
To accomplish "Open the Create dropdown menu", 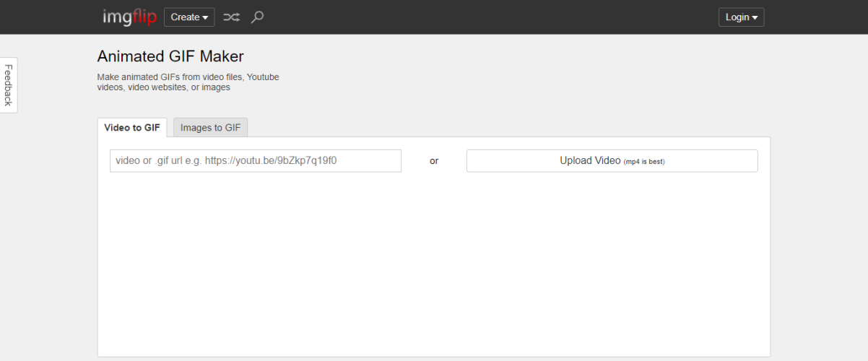I will 188,17.
